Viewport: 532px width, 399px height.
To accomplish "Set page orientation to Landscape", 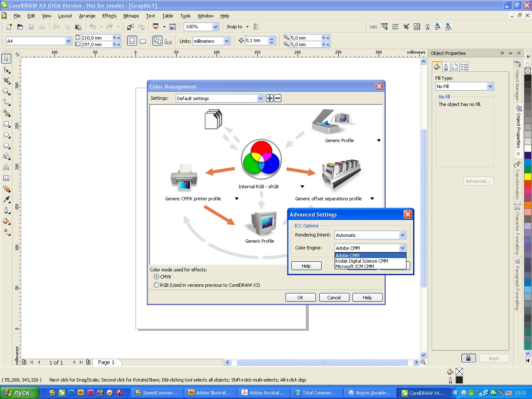I will pos(143,41).
